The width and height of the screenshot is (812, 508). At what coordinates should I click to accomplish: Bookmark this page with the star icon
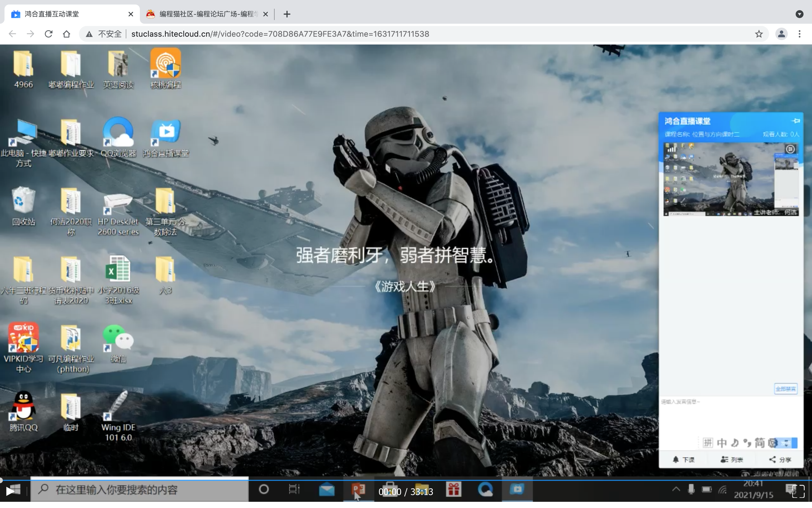click(x=759, y=34)
